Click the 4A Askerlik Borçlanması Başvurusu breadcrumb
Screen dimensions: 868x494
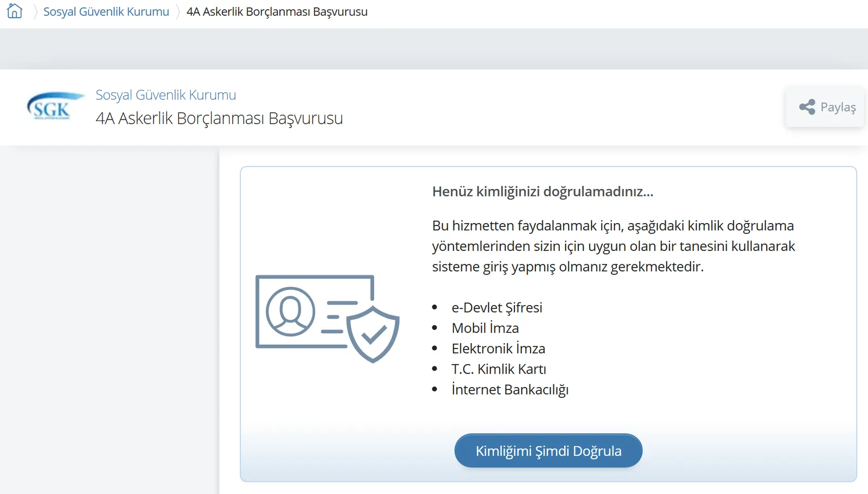[277, 11]
